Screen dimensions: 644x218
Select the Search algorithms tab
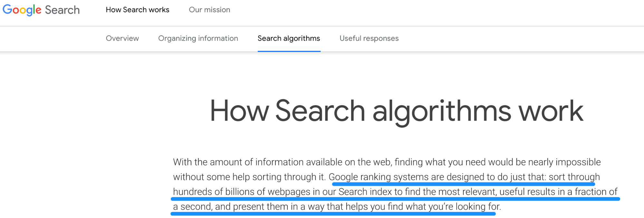[289, 38]
